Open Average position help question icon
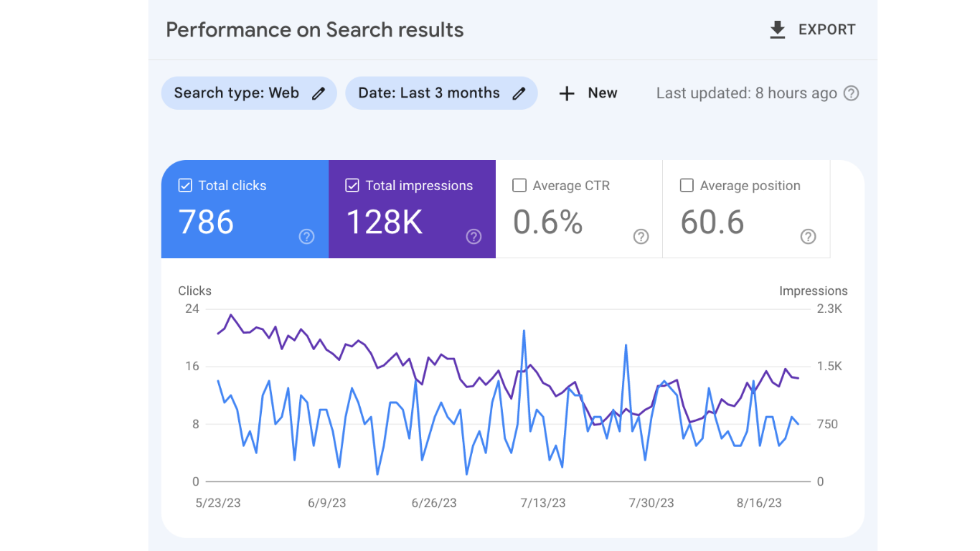 [809, 237]
